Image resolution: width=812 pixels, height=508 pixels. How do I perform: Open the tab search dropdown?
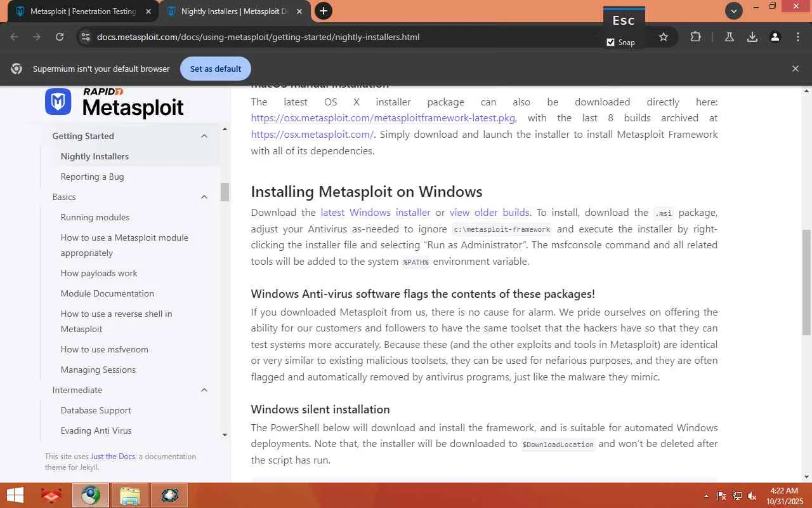coord(734,11)
